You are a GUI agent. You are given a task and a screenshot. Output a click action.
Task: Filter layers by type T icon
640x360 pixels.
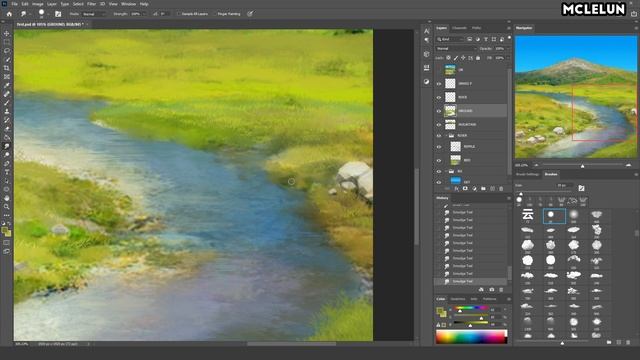pyautogui.click(x=486, y=39)
